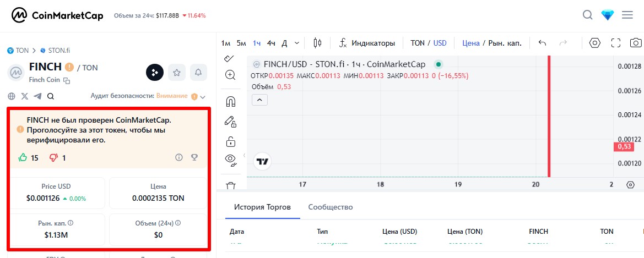Click the Цена (TON) column header
This screenshot has width=644, height=258.
point(465,232)
